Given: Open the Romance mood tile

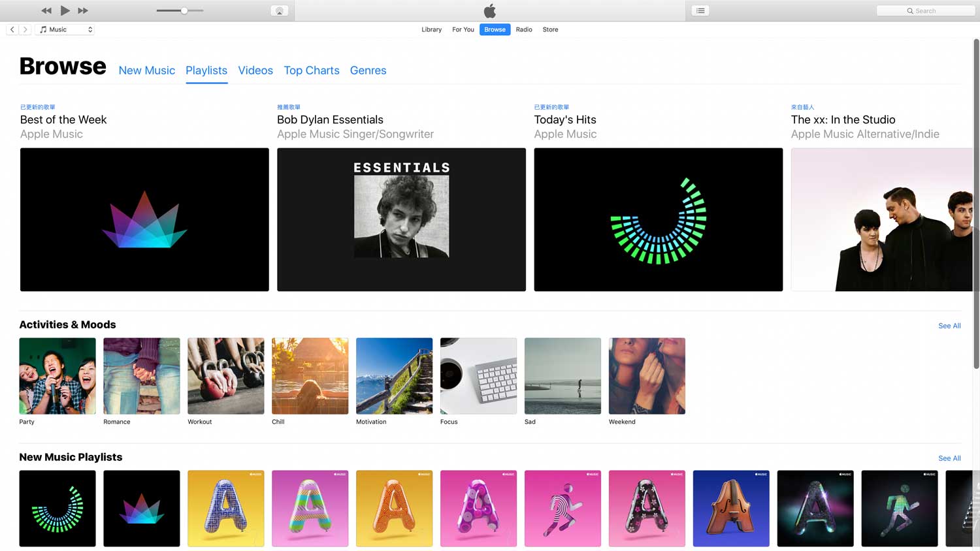Looking at the screenshot, I should tap(142, 376).
